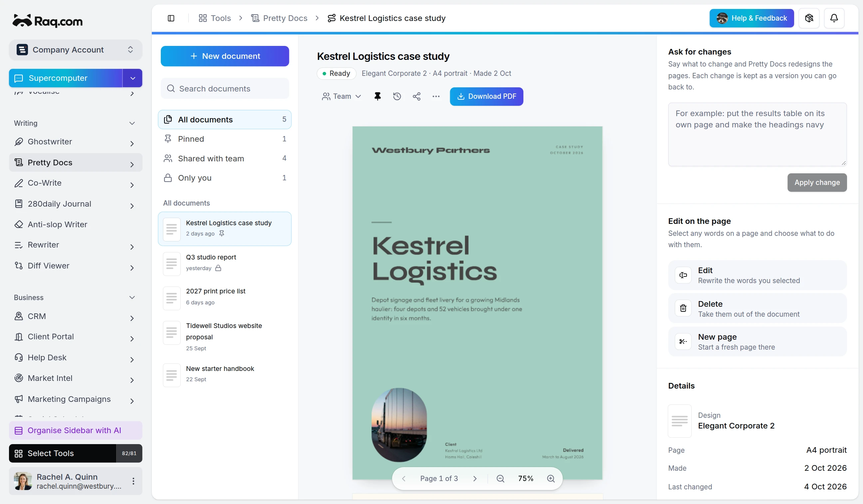This screenshot has width=863, height=504.
Task: Click Organise Sidebar with AI
Action: pos(75,430)
